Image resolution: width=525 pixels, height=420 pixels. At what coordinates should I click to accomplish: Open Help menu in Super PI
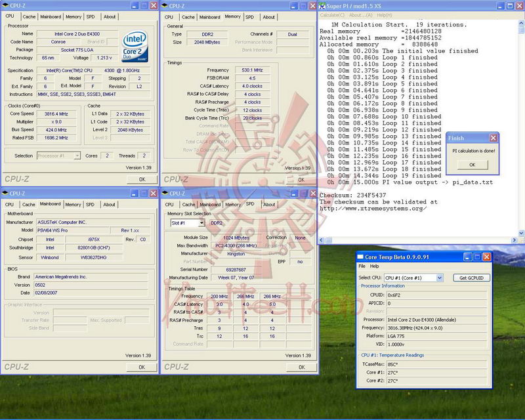(385, 15)
